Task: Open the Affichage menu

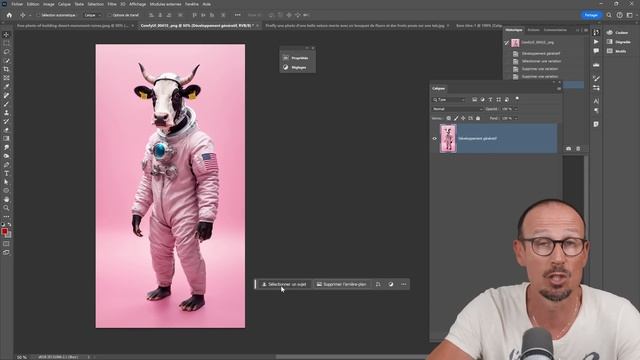Action: [138, 4]
